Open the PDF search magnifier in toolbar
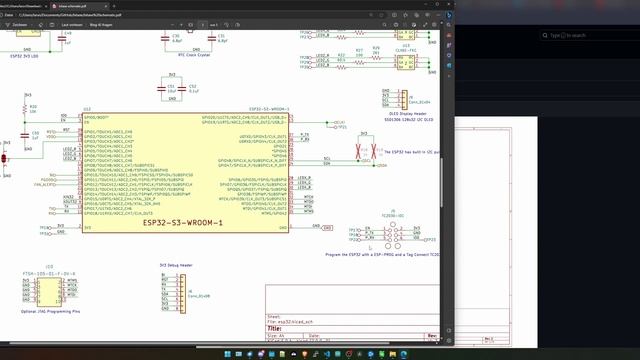 pyautogui.click(x=384, y=25)
